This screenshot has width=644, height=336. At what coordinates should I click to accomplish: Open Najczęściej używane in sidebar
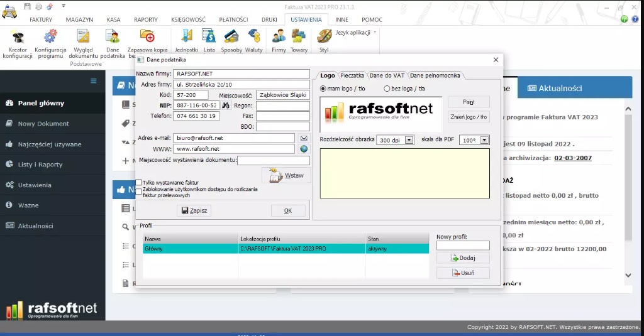[x=53, y=144]
